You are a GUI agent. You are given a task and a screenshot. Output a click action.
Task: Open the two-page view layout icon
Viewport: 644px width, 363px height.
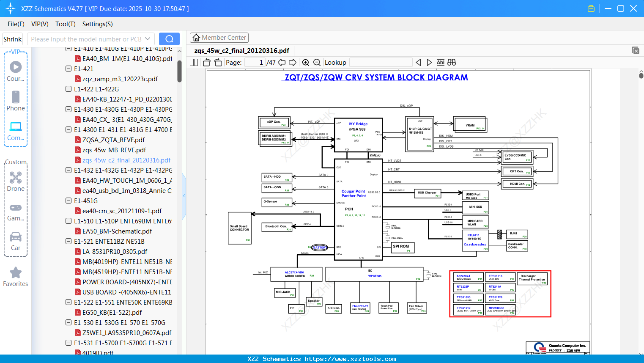coord(193,62)
